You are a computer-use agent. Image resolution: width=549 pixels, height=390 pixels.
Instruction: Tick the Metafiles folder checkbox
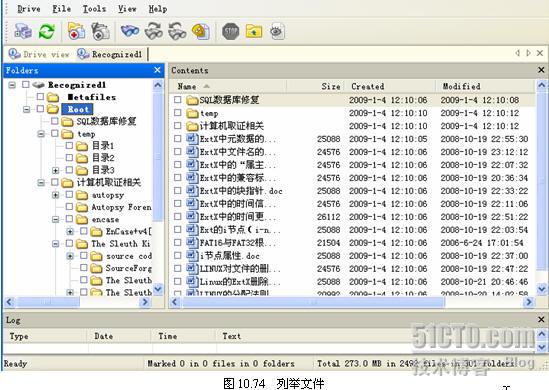(41, 97)
